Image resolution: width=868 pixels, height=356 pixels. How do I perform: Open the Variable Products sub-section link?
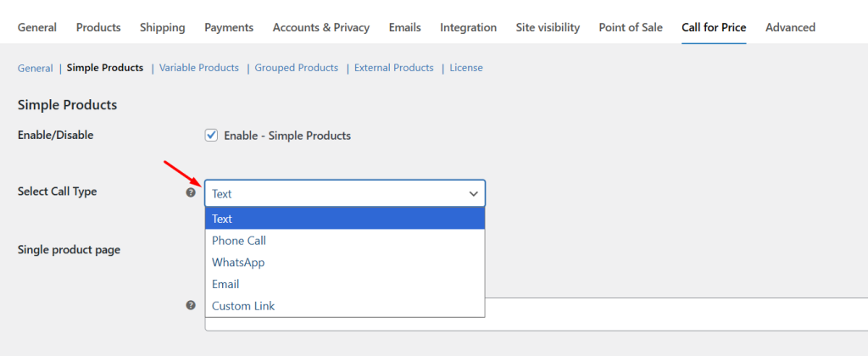[199, 68]
